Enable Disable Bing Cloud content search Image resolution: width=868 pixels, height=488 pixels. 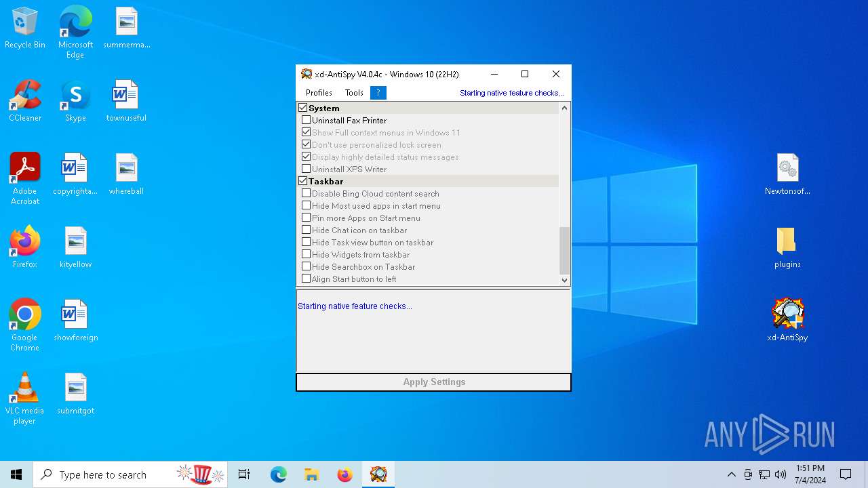[x=307, y=193]
